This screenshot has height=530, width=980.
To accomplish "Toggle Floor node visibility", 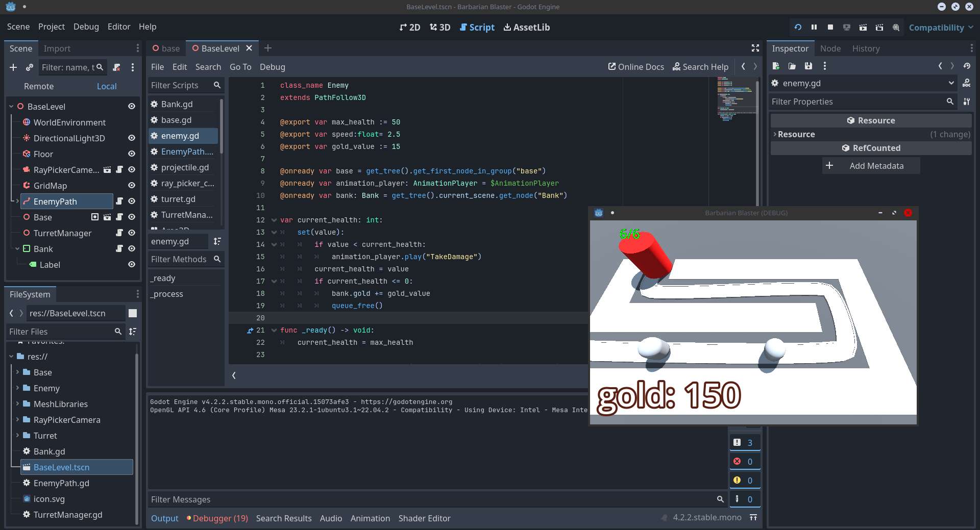I will 132,154.
